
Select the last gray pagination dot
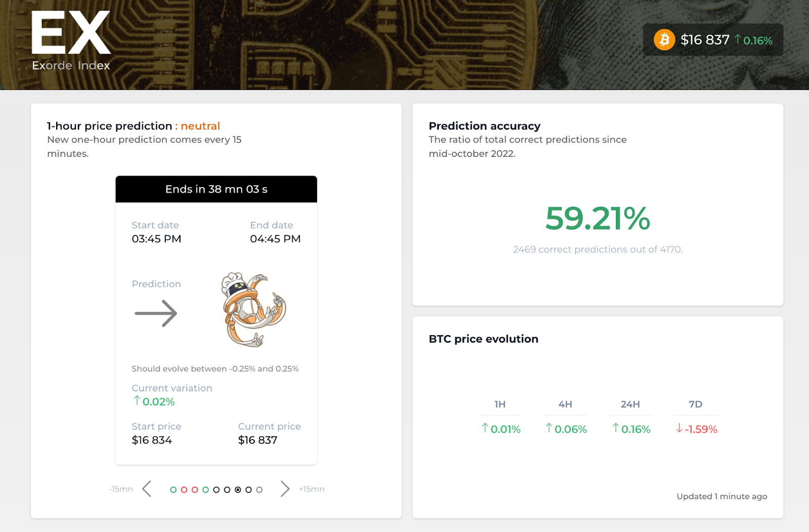pyautogui.click(x=259, y=490)
